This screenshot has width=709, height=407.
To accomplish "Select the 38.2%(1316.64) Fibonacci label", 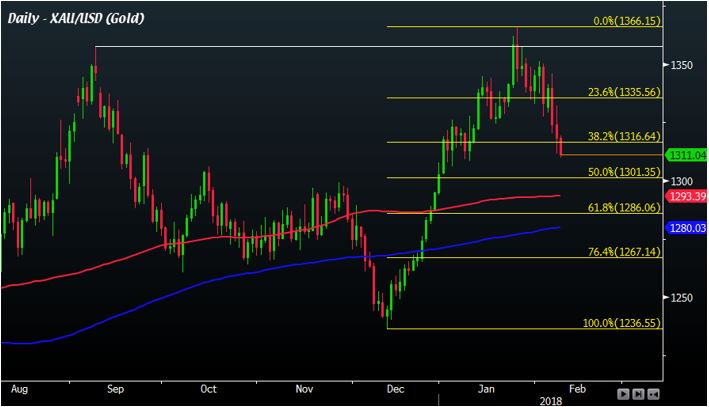I will pyautogui.click(x=624, y=136).
